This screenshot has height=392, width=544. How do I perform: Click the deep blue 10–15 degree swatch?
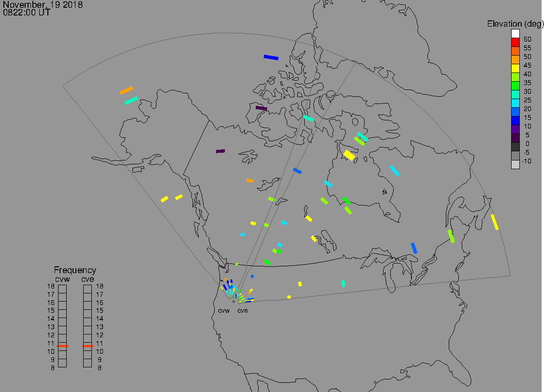[x=515, y=120]
